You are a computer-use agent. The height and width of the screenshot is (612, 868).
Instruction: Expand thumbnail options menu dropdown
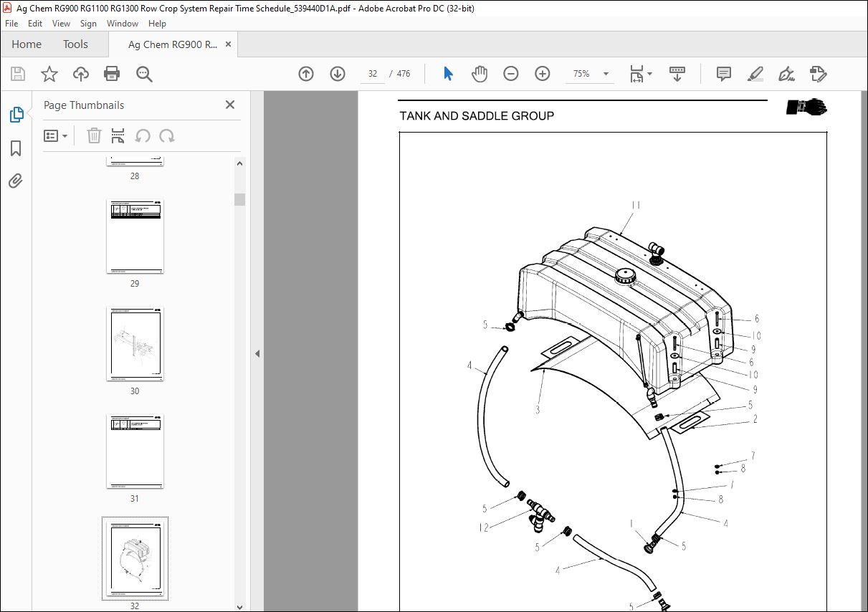(56, 136)
